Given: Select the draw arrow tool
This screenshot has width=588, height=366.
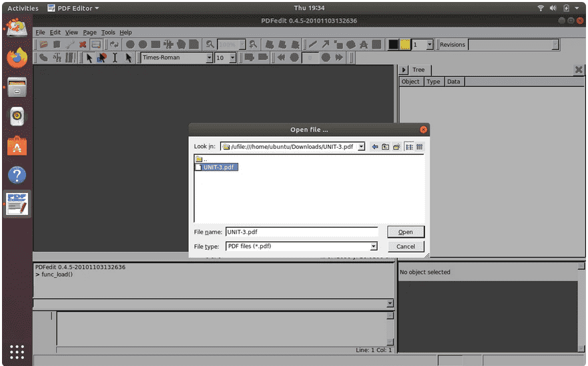Looking at the screenshot, I should click(x=325, y=44).
